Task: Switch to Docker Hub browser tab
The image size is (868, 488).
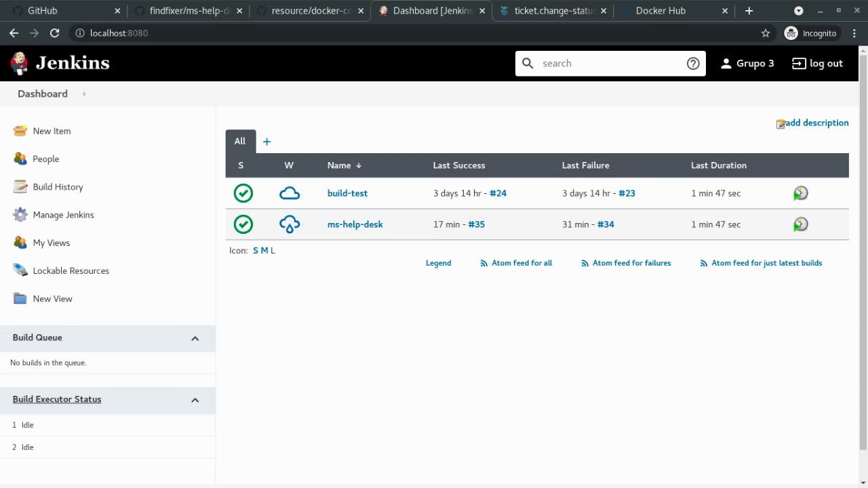Action: click(674, 11)
